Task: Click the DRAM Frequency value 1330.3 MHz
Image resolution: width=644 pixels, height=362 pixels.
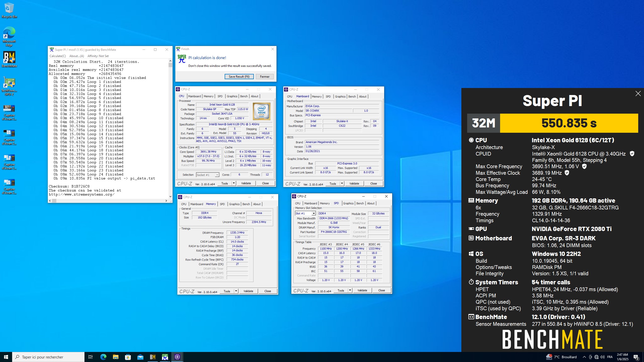Action: 237,233
